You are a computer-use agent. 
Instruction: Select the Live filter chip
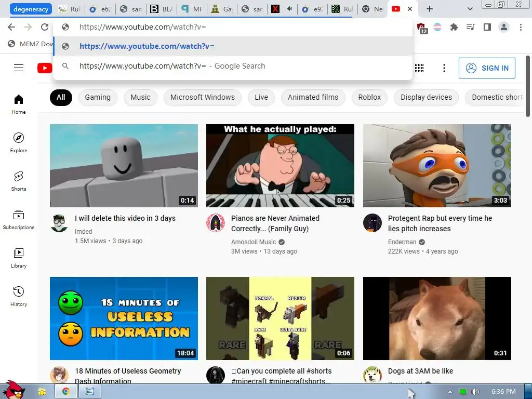pyautogui.click(x=261, y=97)
